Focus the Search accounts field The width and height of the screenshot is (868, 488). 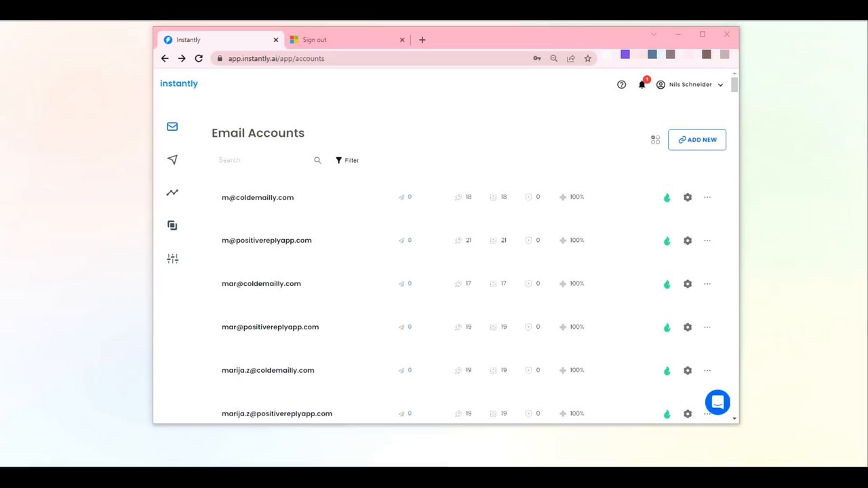pos(264,160)
